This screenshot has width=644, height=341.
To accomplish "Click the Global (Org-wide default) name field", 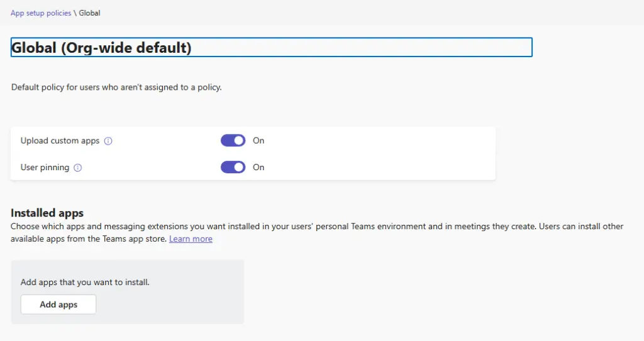I will 271,48.
